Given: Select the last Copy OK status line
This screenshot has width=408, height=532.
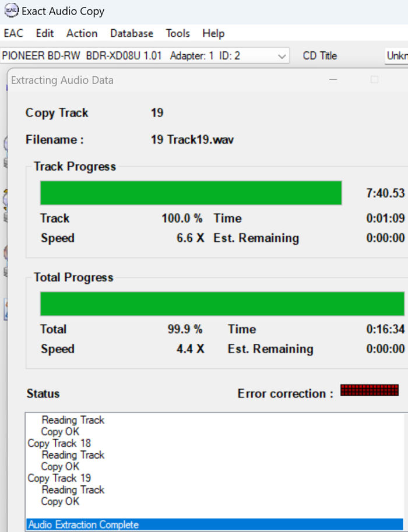Looking at the screenshot, I should [x=60, y=502].
